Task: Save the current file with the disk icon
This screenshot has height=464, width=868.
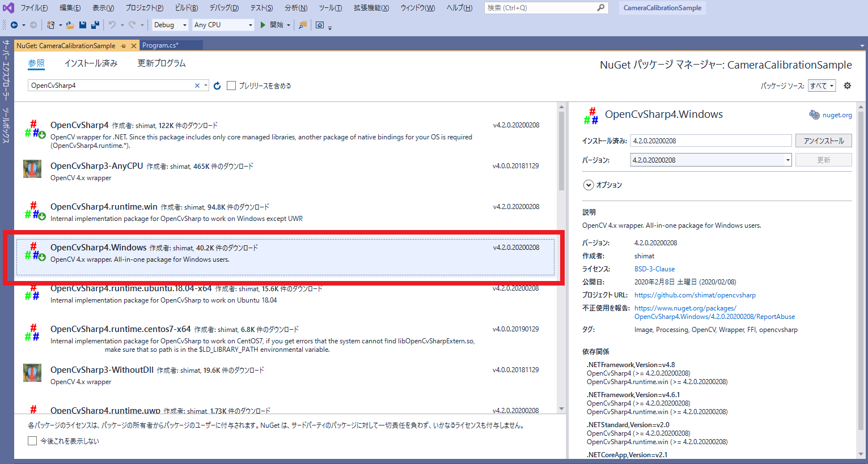Action: pyautogui.click(x=83, y=25)
